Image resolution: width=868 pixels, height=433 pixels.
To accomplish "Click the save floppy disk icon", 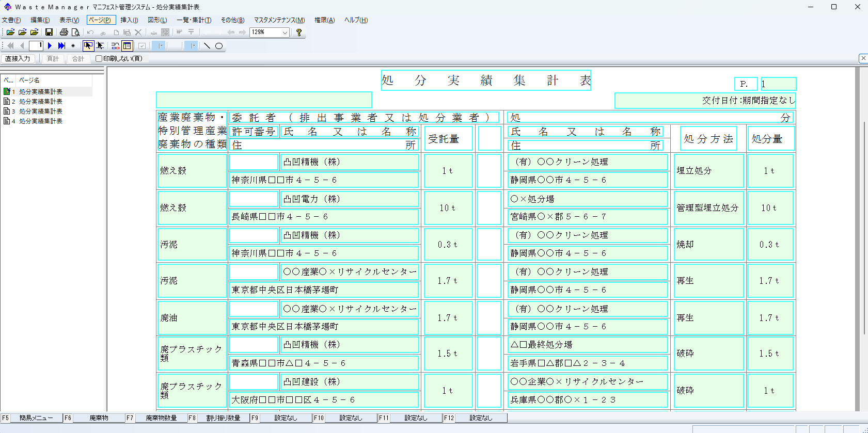I will point(49,32).
